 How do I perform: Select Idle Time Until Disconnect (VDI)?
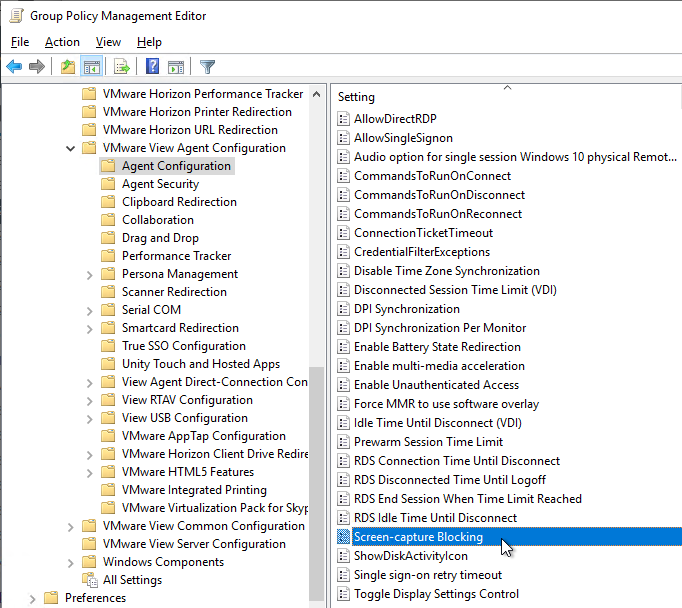pos(438,423)
